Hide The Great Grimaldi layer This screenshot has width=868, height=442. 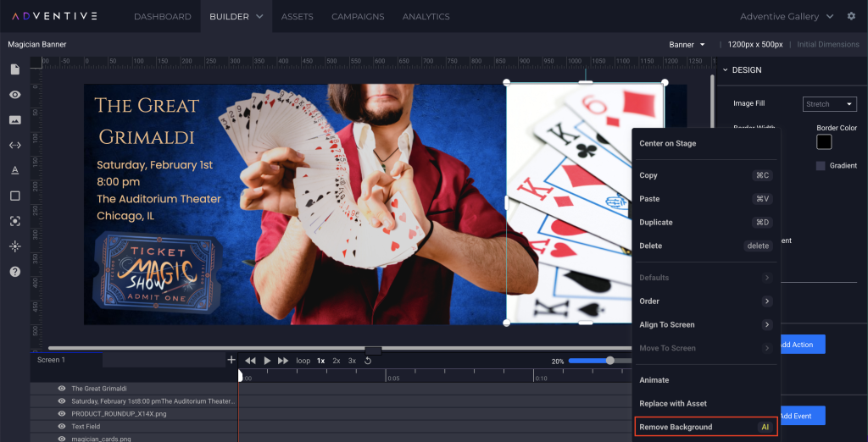pos(62,389)
